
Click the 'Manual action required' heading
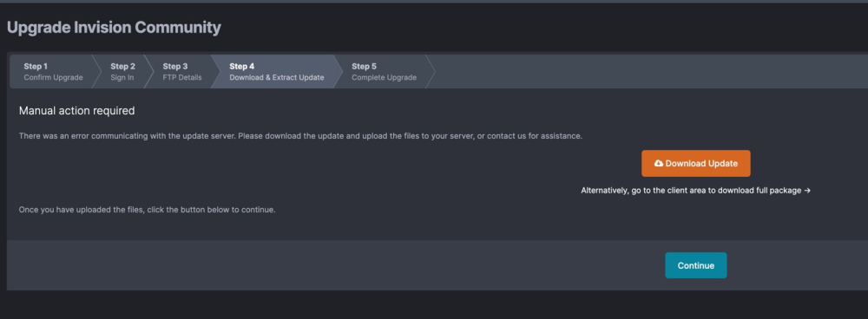point(77,111)
